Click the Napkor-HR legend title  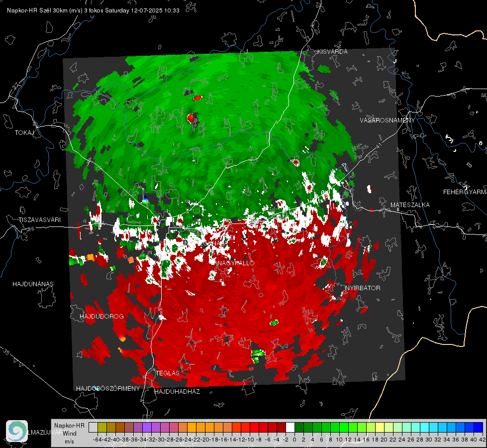click(x=69, y=426)
